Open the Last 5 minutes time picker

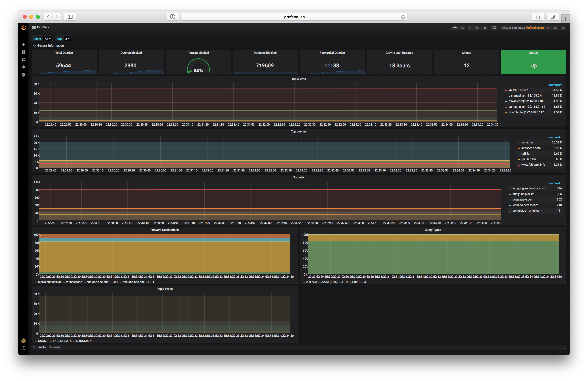click(x=515, y=28)
